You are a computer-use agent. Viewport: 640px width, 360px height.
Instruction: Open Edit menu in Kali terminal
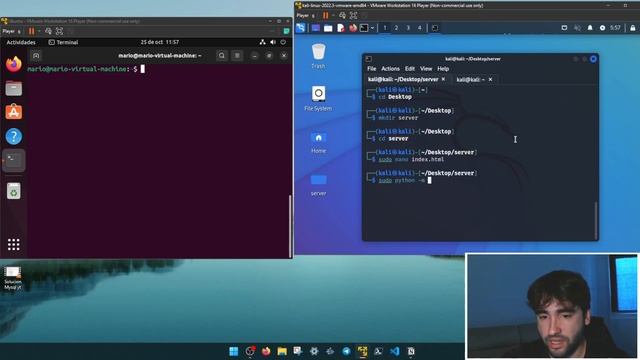(x=410, y=69)
